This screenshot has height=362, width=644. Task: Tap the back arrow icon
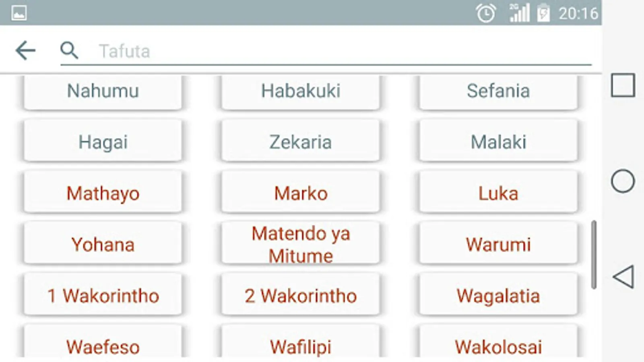point(25,51)
